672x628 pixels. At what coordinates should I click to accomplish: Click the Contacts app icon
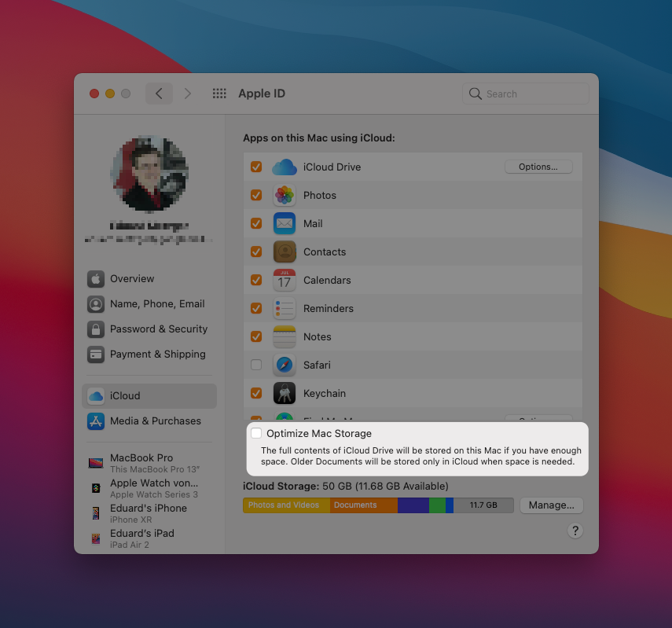point(285,252)
